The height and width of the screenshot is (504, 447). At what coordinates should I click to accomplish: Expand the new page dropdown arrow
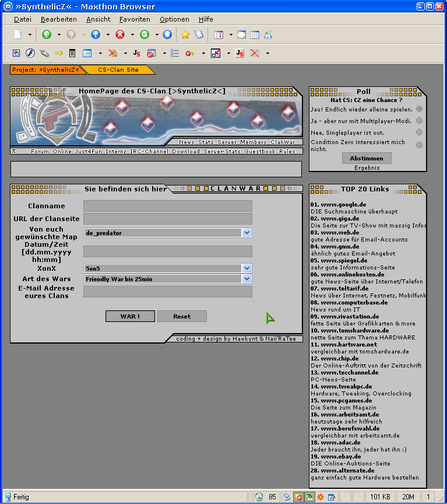tap(30, 35)
